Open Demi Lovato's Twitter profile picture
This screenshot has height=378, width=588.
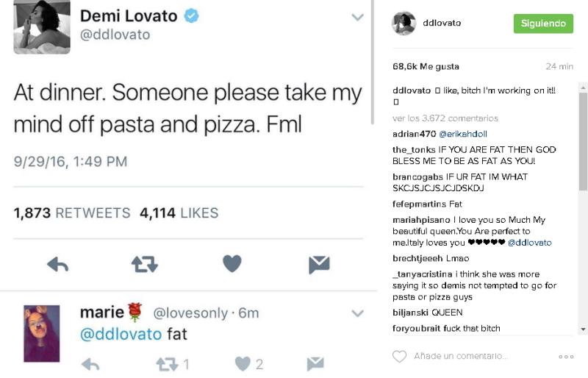coord(42,27)
